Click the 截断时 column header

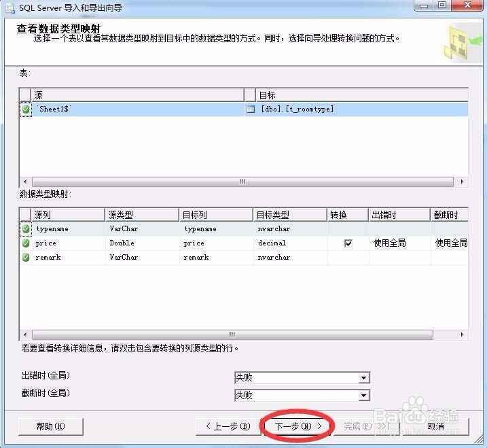[450, 215]
